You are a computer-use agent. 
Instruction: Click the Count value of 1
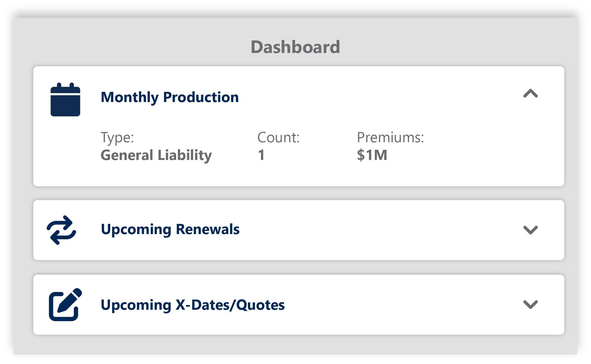pyautogui.click(x=261, y=155)
